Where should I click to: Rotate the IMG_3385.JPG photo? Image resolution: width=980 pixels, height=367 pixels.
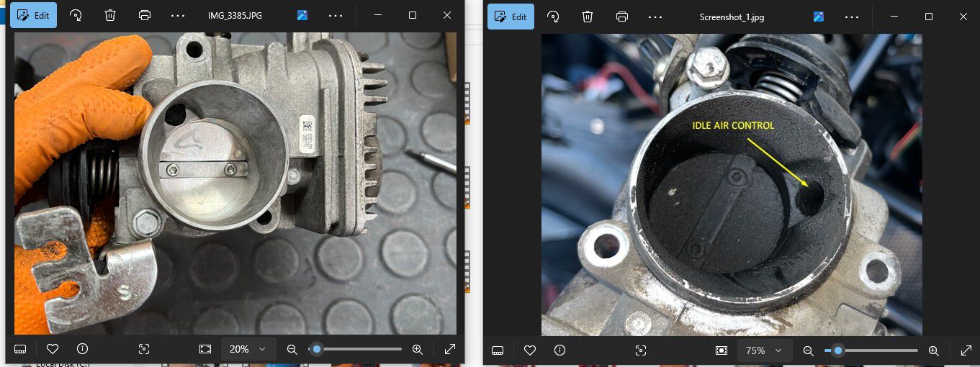(76, 15)
